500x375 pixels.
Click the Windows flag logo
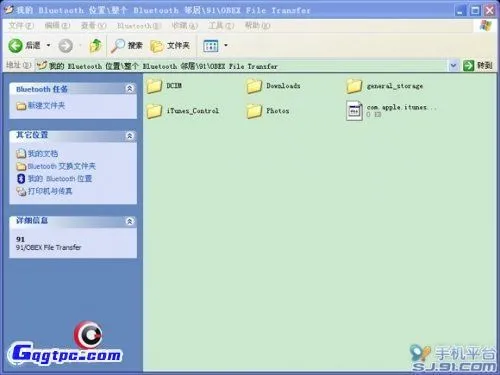click(486, 26)
